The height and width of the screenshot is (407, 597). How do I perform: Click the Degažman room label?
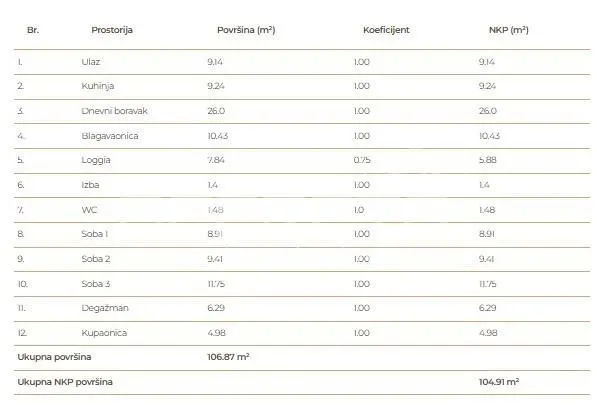click(x=105, y=308)
